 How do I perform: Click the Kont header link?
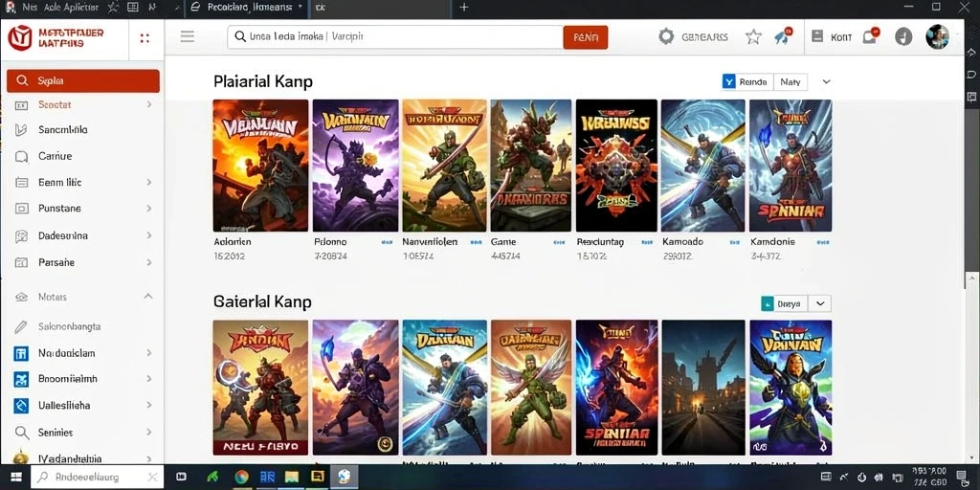coord(840,37)
